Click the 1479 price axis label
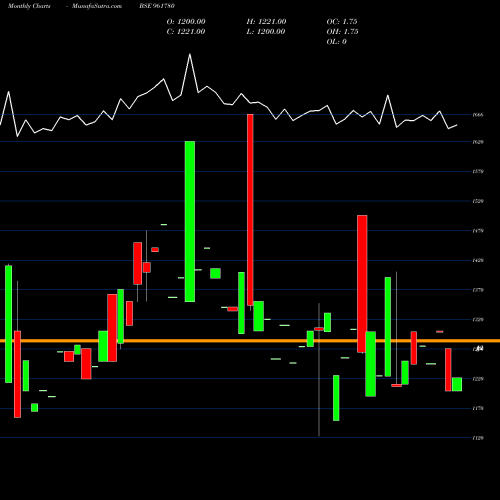This screenshot has height=500, width=500. pyautogui.click(x=478, y=231)
